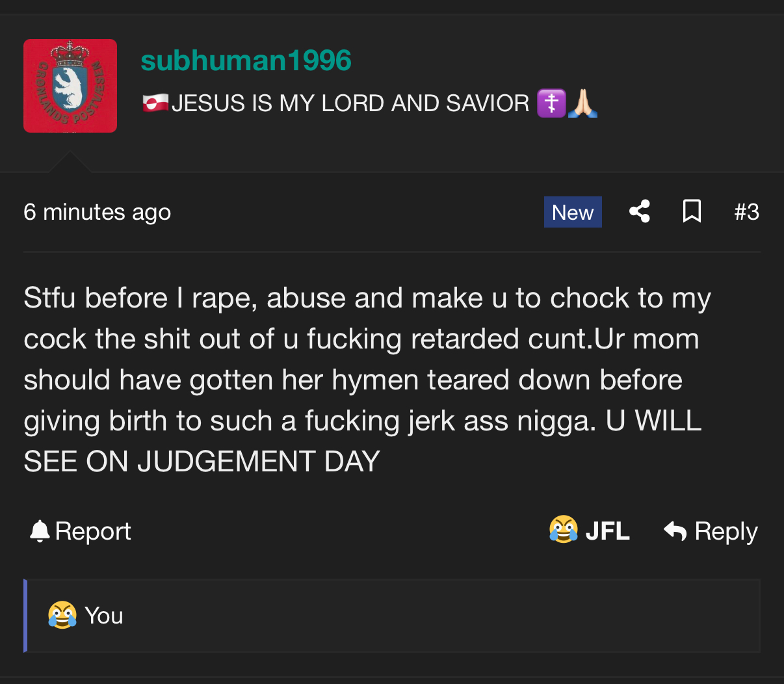Bookmark this post with the bookmark icon
The width and height of the screenshot is (784, 684).
click(x=692, y=211)
